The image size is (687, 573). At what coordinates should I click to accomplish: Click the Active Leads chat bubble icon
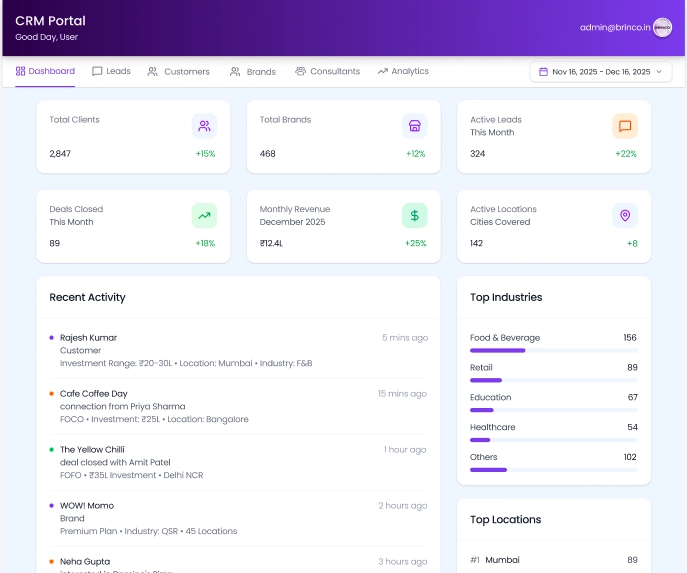pyautogui.click(x=625, y=126)
